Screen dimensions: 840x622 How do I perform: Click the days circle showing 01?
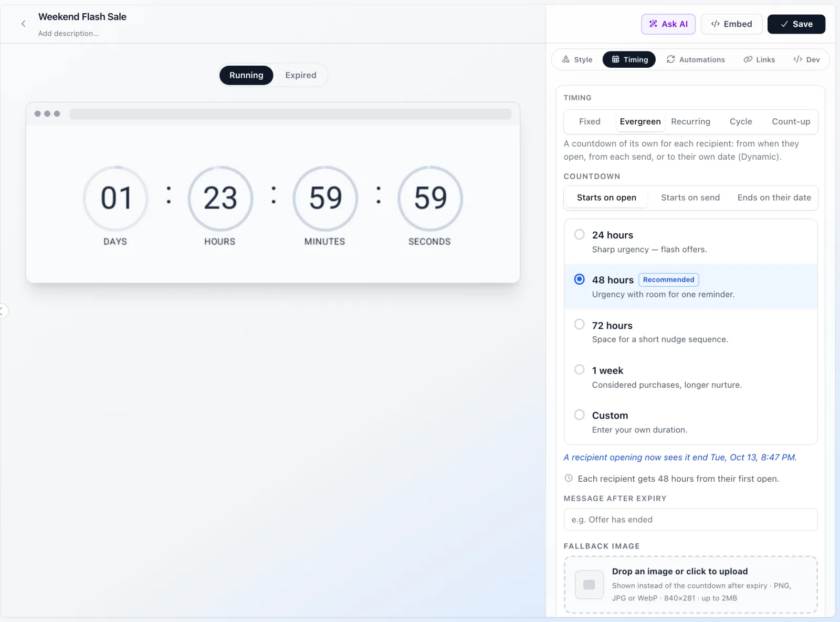click(115, 199)
